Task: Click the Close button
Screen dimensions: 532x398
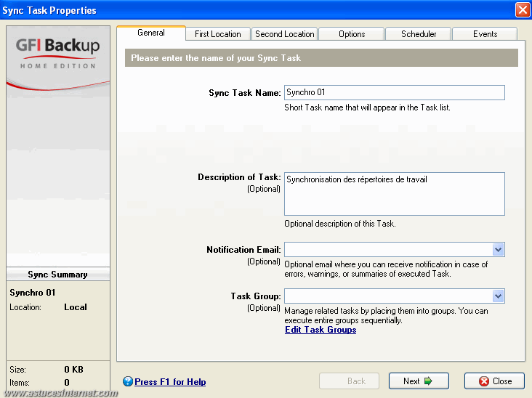Action: [494, 381]
